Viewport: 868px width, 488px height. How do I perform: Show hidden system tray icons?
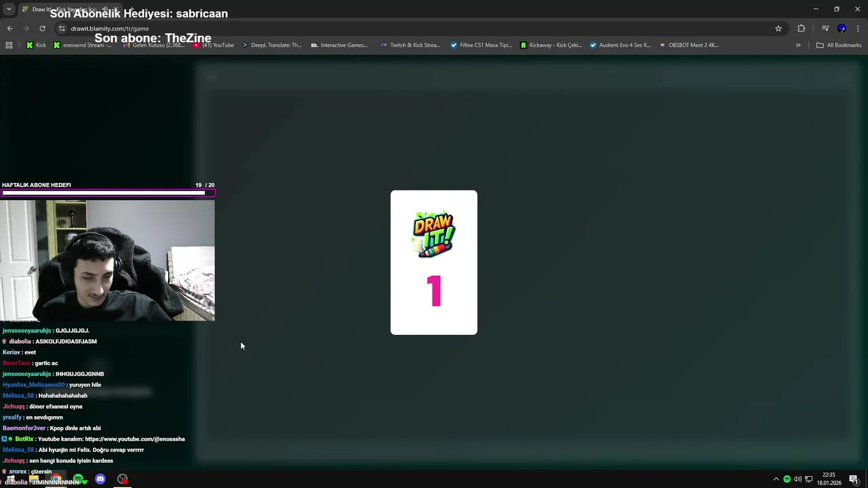click(776, 479)
